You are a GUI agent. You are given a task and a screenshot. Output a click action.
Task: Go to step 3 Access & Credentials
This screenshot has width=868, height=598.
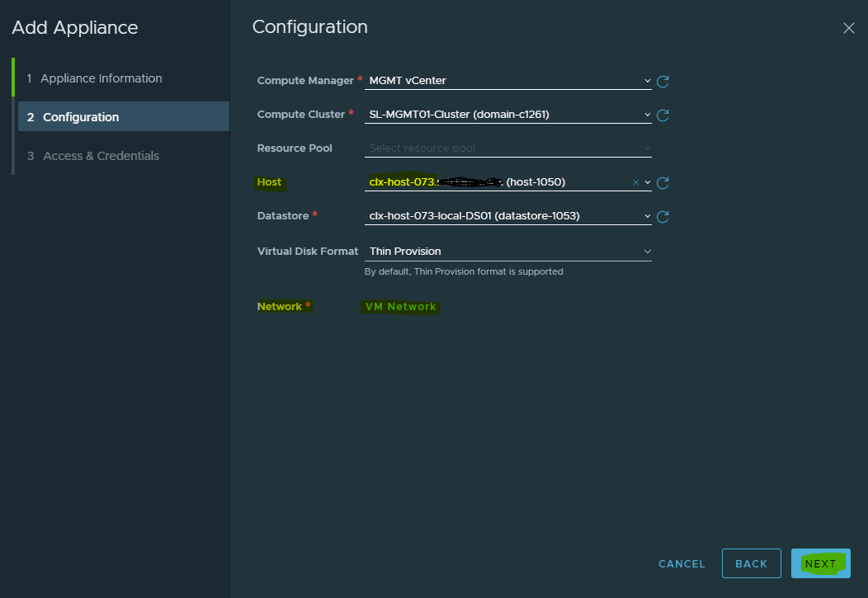click(93, 156)
